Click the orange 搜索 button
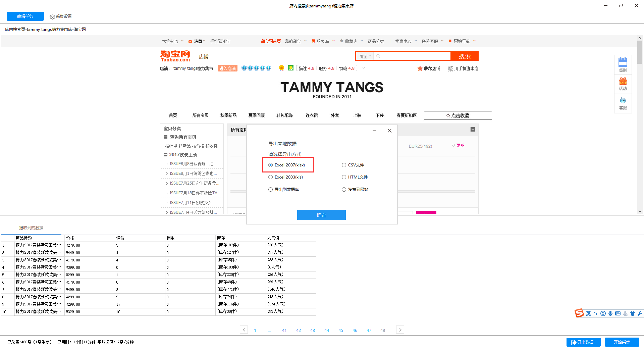Viewport: 644px width, 349px height. click(x=465, y=56)
